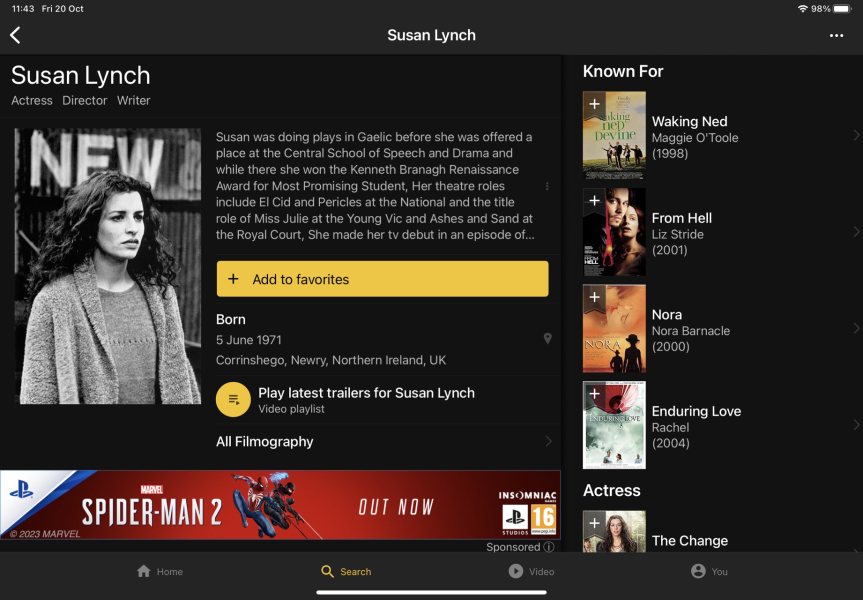Switch to the Video tab
863x600 pixels.
[x=531, y=571]
